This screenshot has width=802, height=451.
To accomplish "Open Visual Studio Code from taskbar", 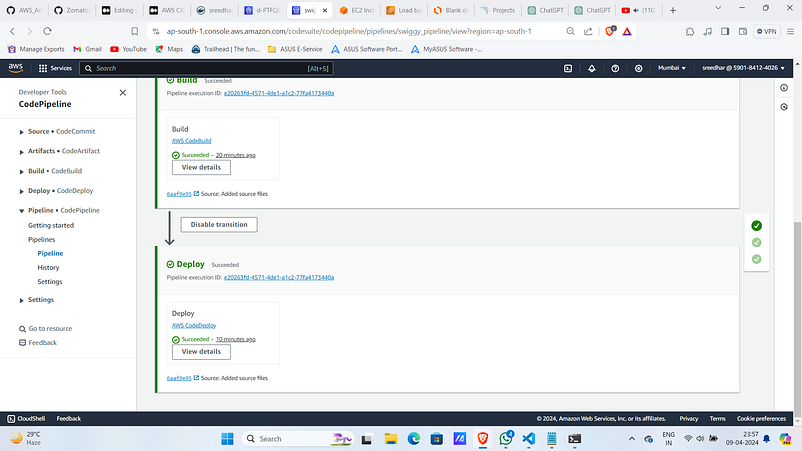I will pos(529,439).
